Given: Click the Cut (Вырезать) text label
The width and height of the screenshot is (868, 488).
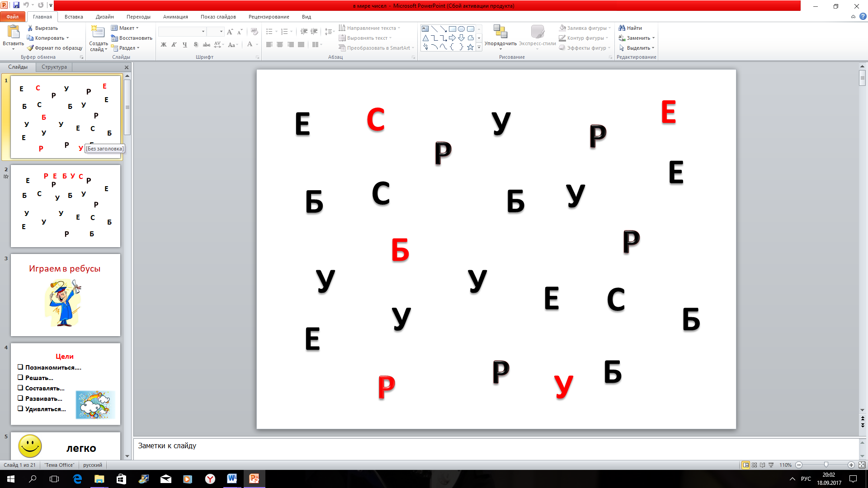Looking at the screenshot, I should point(47,28).
